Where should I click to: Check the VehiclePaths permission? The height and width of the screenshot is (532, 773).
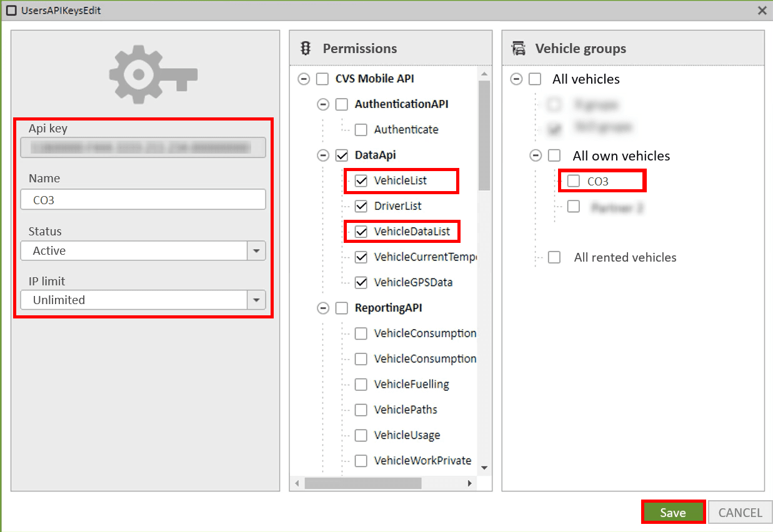361,410
